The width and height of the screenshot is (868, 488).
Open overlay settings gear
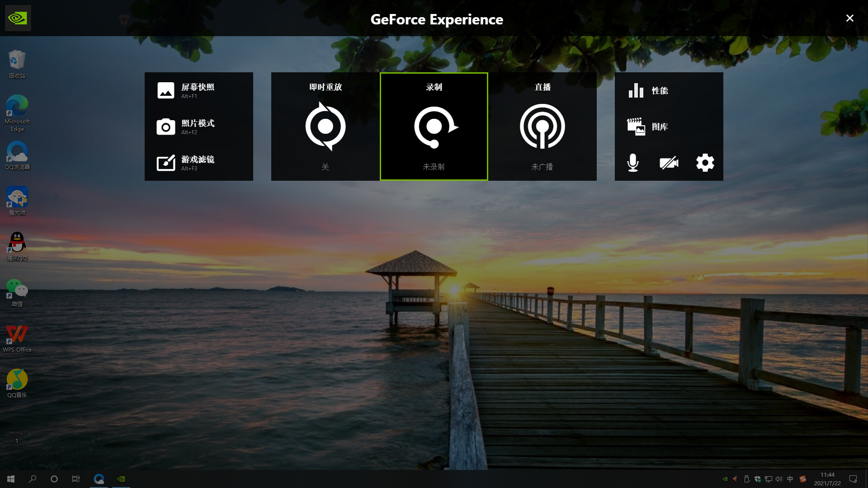pos(705,163)
